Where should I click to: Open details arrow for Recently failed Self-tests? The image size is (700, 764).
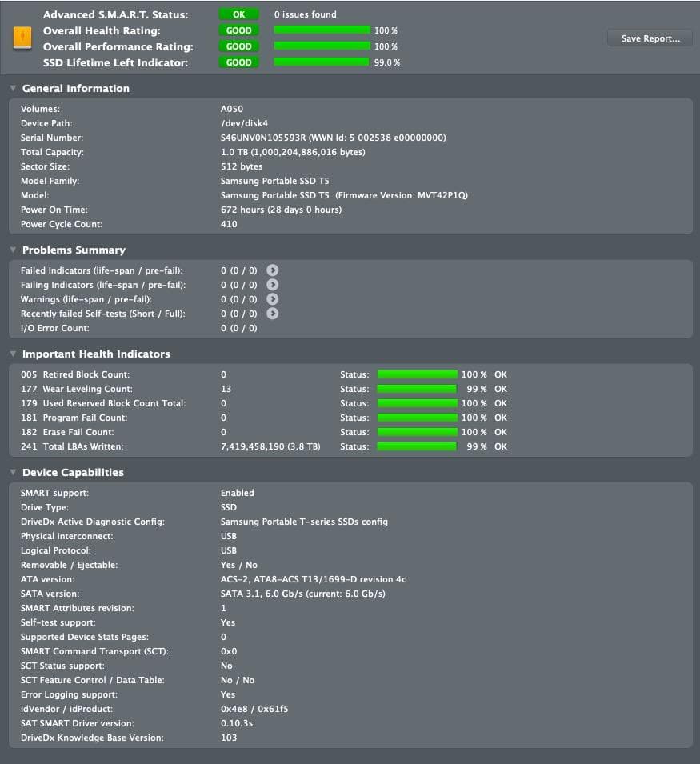(x=273, y=314)
